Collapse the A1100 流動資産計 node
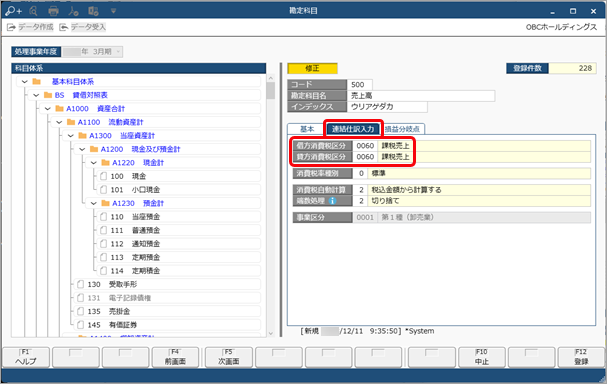Viewport: 607px width, 384px height. pyautogui.click(x=59, y=122)
